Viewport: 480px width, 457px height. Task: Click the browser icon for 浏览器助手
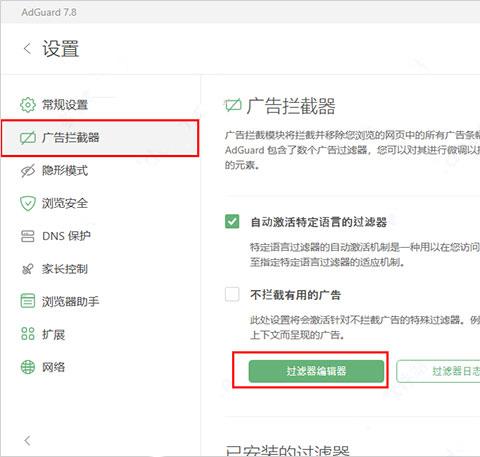point(28,301)
